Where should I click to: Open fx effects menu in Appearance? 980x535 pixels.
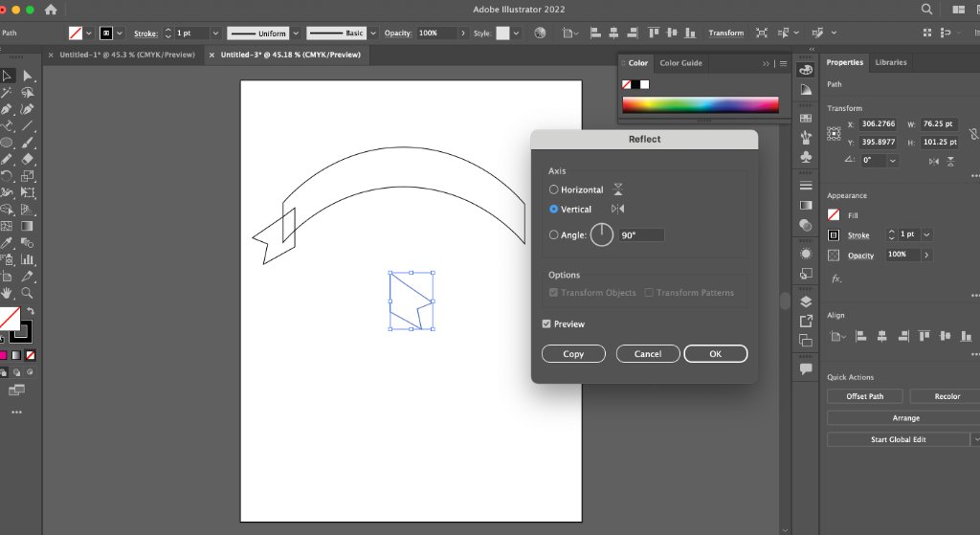(835, 279)
